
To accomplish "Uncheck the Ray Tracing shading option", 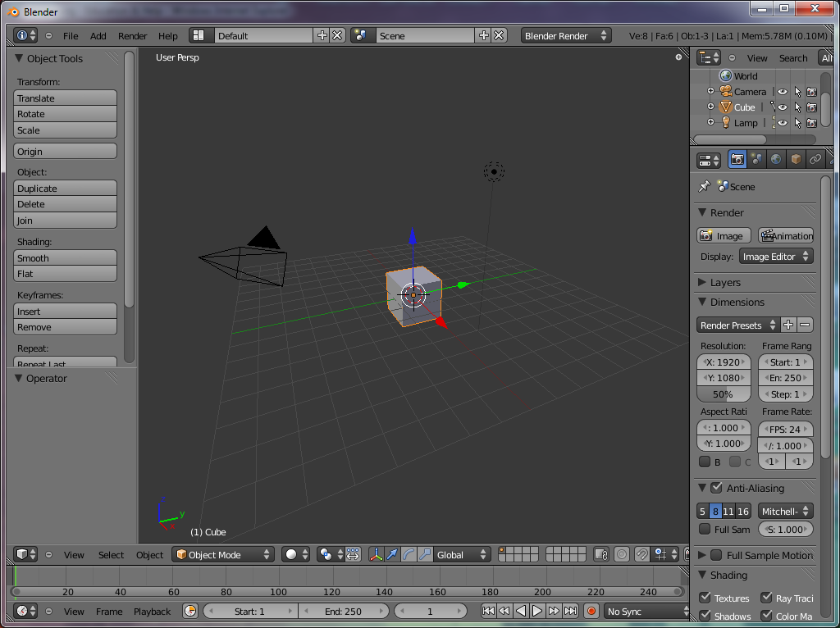I will (x=767, y=598).
